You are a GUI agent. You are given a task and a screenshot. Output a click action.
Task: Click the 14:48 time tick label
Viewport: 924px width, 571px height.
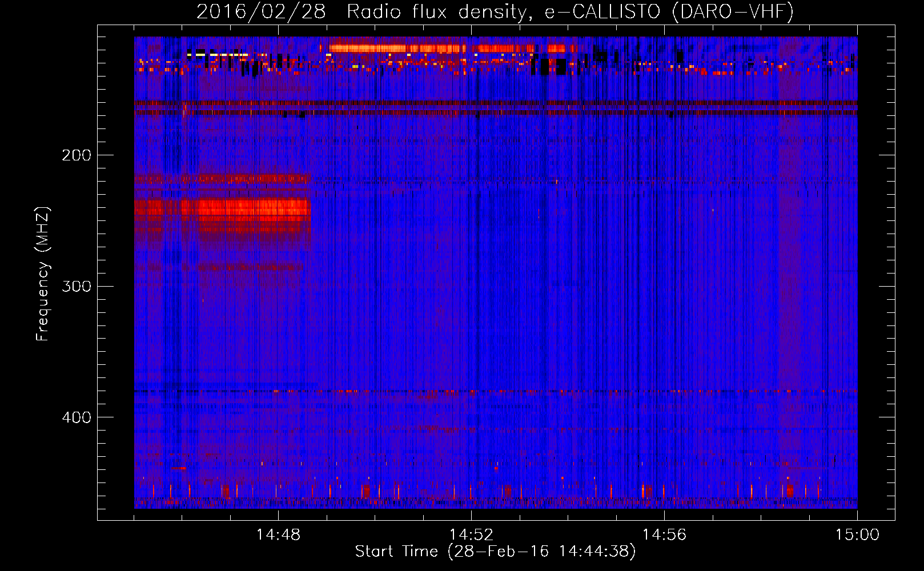click(x=278, y=535)
